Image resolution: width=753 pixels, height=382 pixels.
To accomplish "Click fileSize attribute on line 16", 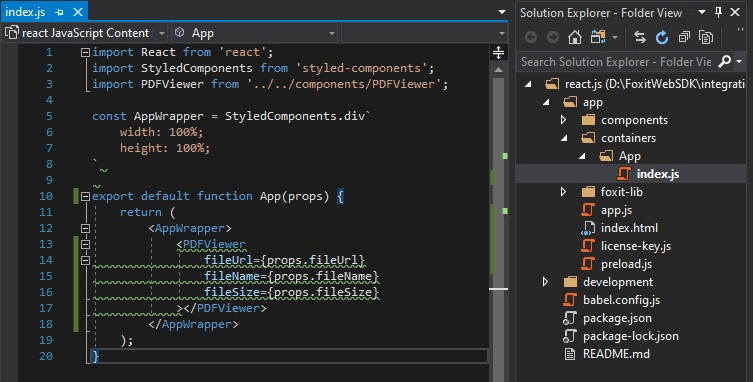I will pos(231,292).
